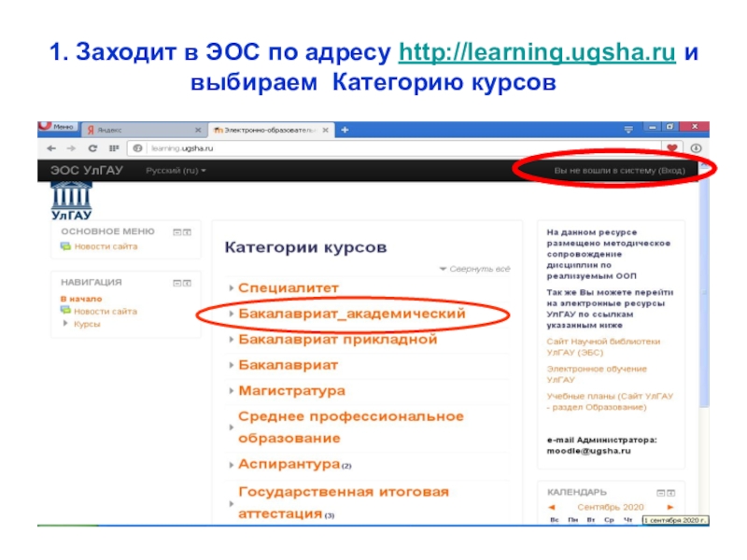Dock the Основное меню block
This screenshot has height=560, width=747.
pyautogui.click(x=188, y=232)
